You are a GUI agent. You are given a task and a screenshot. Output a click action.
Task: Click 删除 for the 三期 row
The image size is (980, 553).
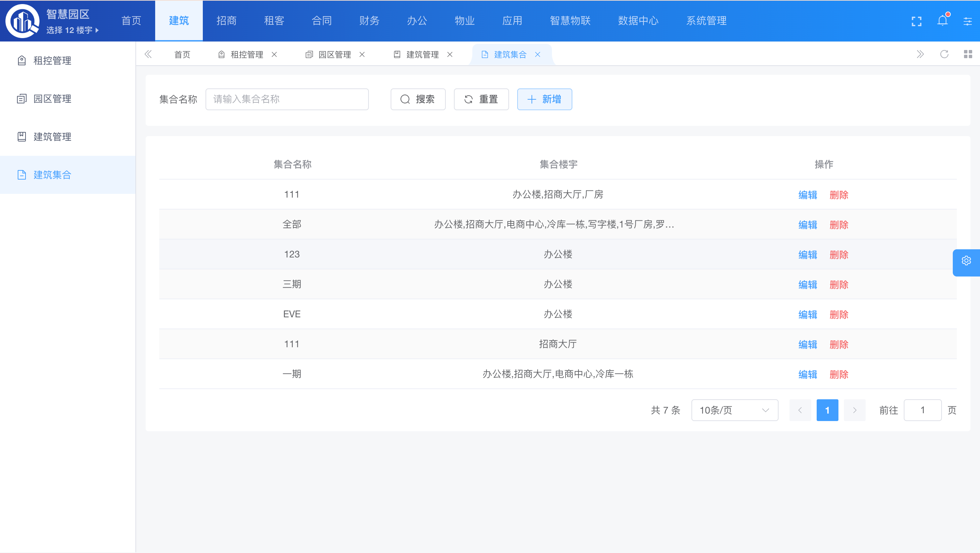point(838,284)
